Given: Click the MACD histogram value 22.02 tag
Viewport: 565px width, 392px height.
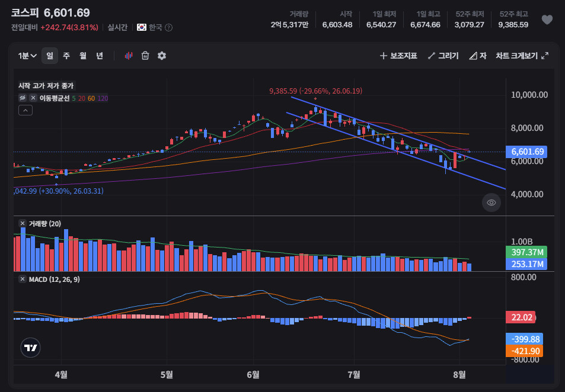Looking at the screenshot, I should (521, 317).
